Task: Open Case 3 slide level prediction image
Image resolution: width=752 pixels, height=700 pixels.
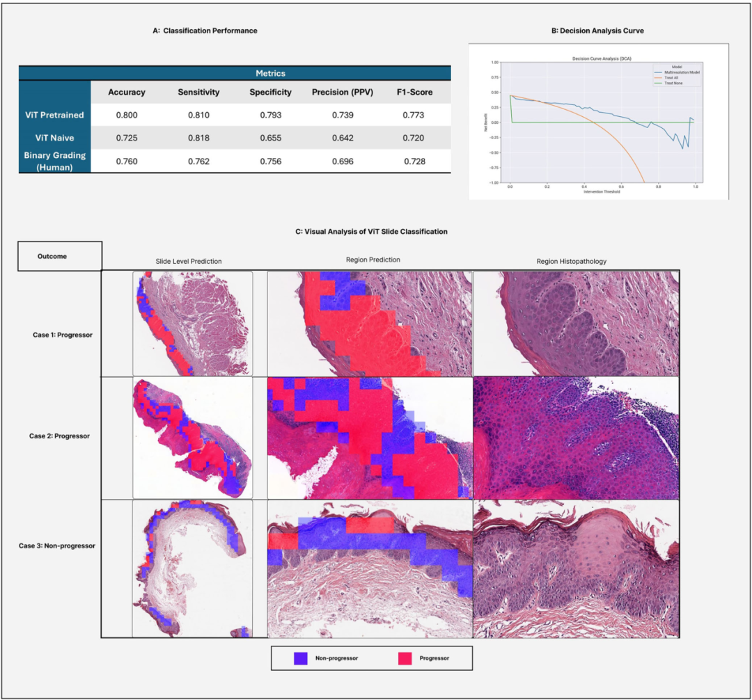Action: 192,568
